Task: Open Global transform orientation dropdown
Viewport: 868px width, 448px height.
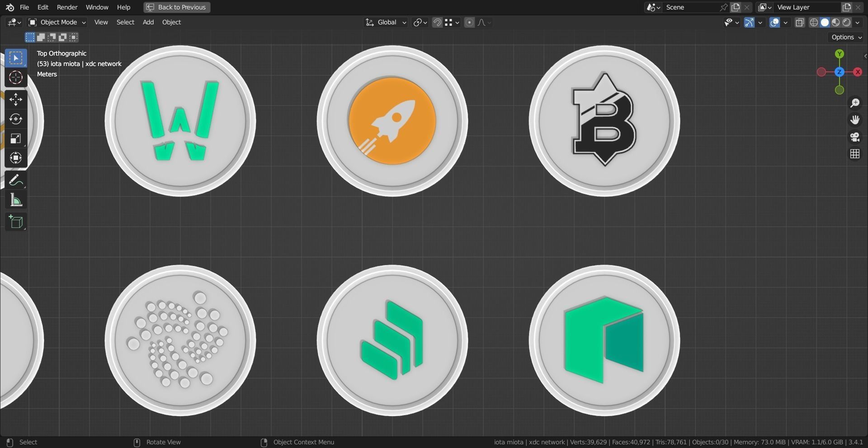Action: (x=386, y=22)
